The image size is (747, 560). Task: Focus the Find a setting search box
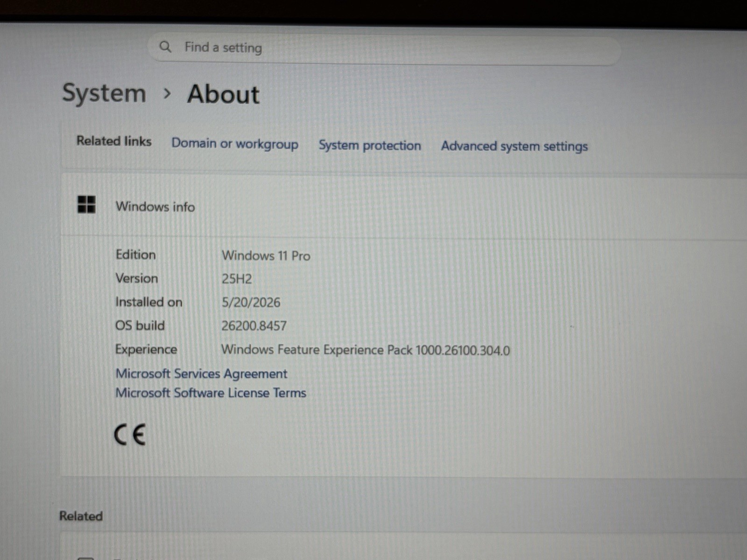(x=384, y=49)
